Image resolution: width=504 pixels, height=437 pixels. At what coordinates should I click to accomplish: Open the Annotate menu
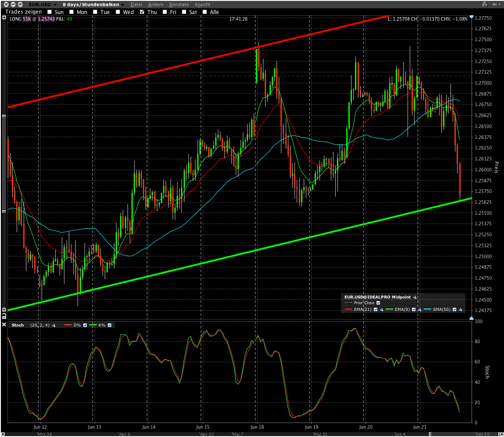coord(179,4)
